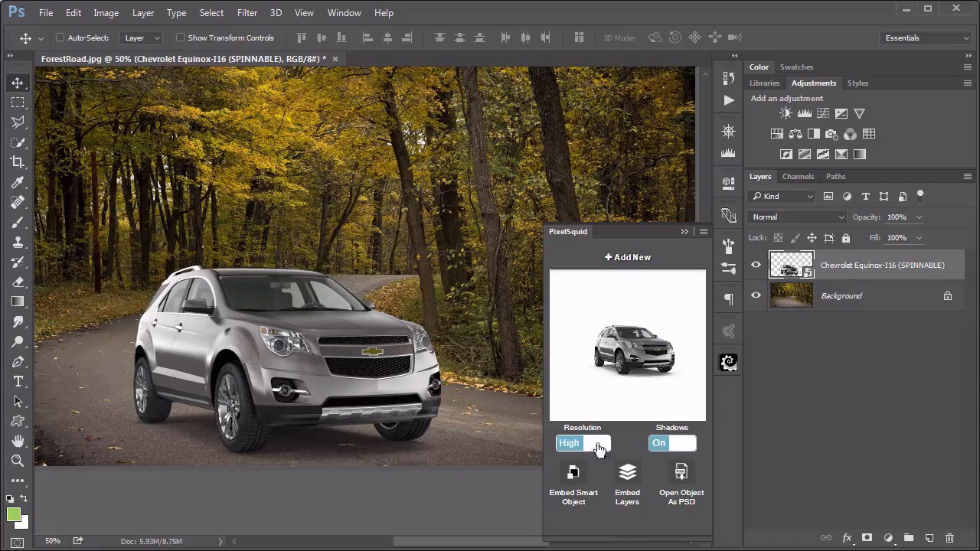Image resolution: width=980 pixels, height=551 pixels.
Task: Open the Essentials workspace dropdown
Action: (x=926, y=37)
